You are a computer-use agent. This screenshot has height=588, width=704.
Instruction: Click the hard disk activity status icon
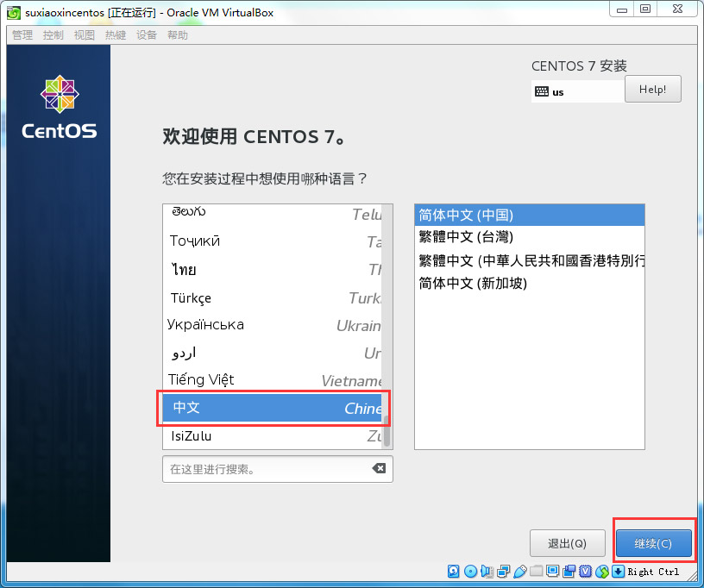[x=454, y=572]
